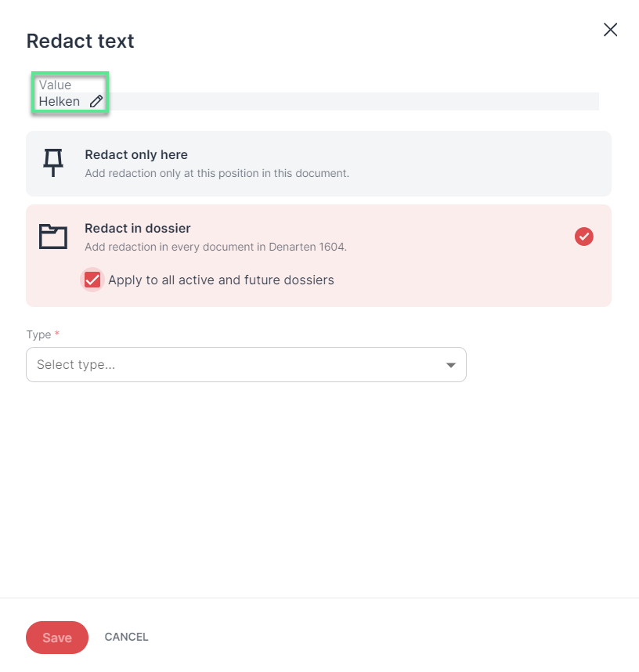Click 'Add redaction only at this position' description

tap(217, 173)
